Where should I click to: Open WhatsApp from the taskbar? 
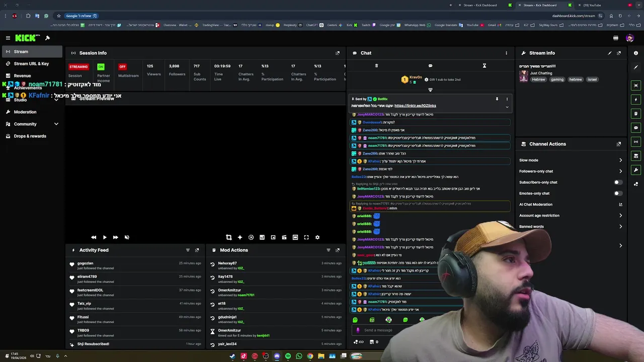point(299,356)
